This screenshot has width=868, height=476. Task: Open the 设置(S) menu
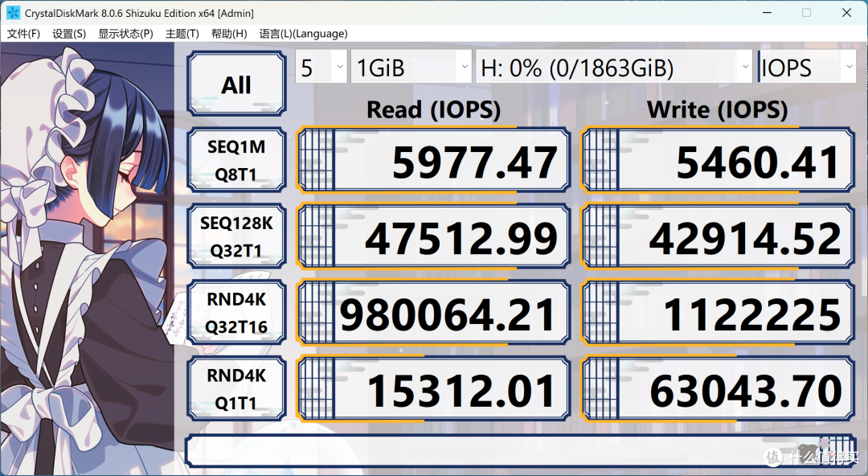tap(69, 34)
